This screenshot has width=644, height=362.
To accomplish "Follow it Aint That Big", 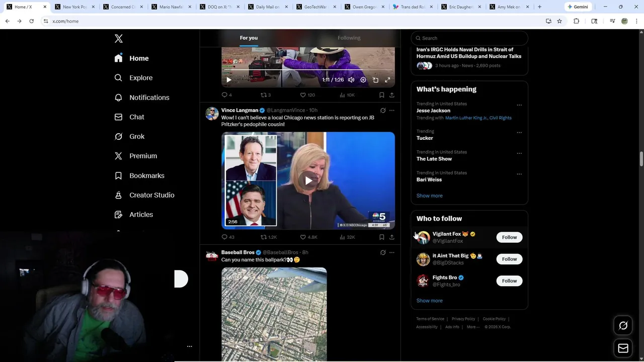I will coord(509,259).
